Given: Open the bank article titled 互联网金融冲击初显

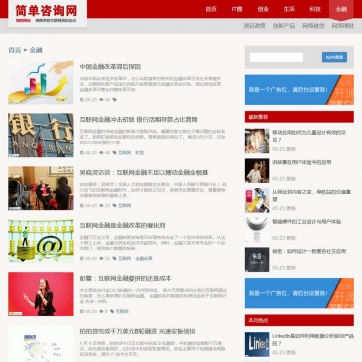Looking at the screenshot, I should [139, 119].
